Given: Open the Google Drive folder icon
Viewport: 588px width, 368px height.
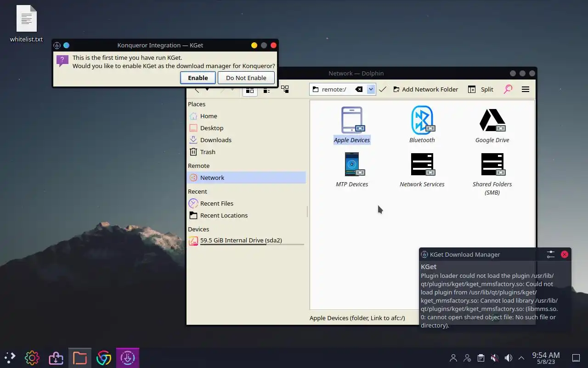Looking at the screenshot, I should (x=492, y=120).
